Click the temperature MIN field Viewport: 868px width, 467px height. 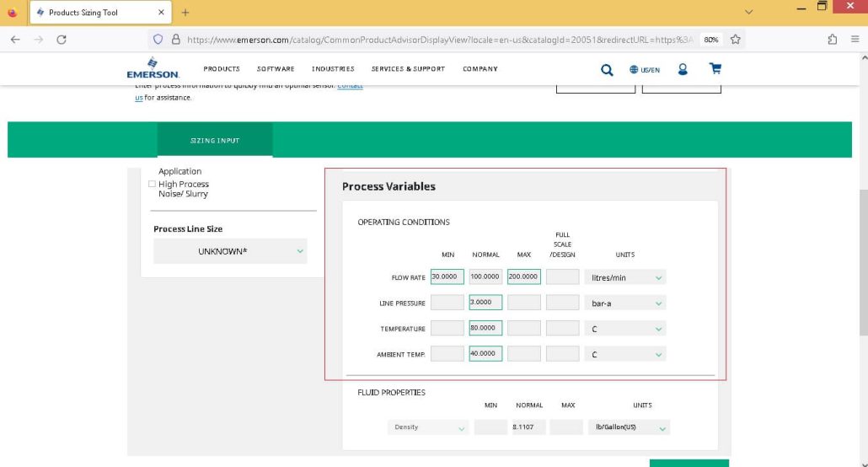point(447,328)
